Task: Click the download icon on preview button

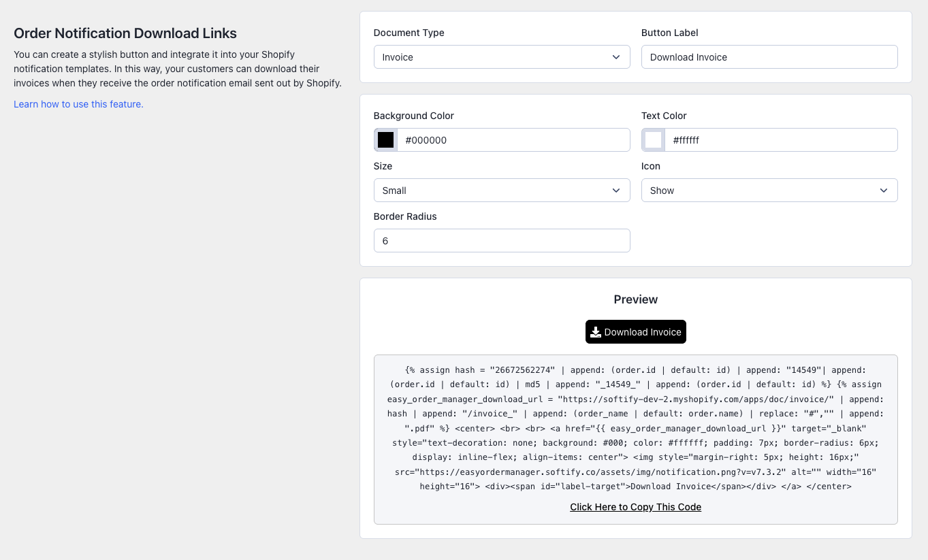Action: [596, 332]
